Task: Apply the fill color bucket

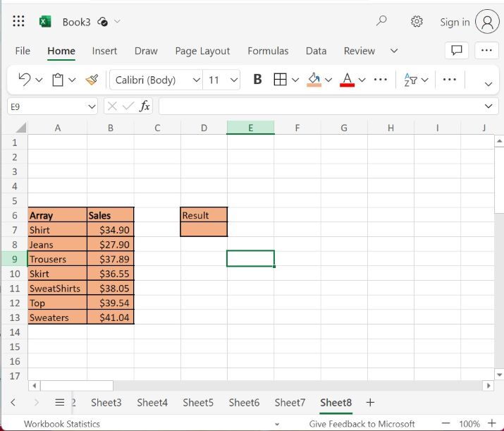Action: (x=314, y=80)
